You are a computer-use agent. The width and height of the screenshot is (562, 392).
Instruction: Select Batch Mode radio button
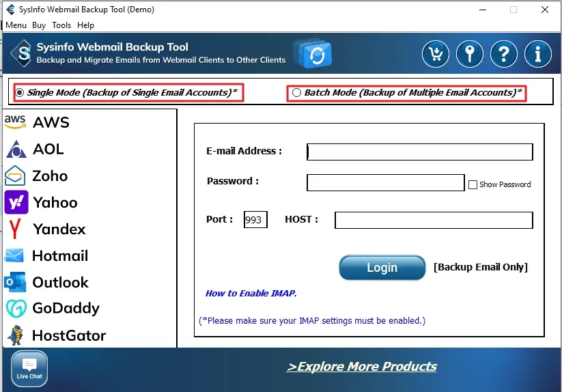point(296,93)
